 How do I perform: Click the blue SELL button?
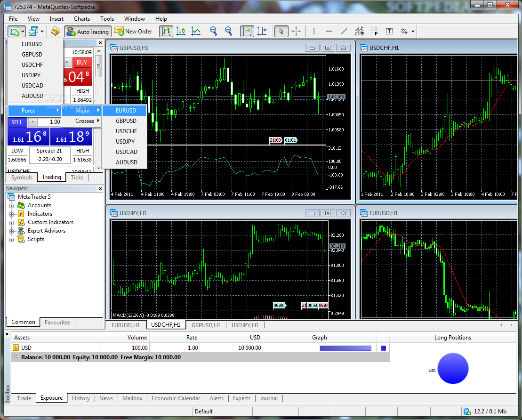tap(17, 122)
